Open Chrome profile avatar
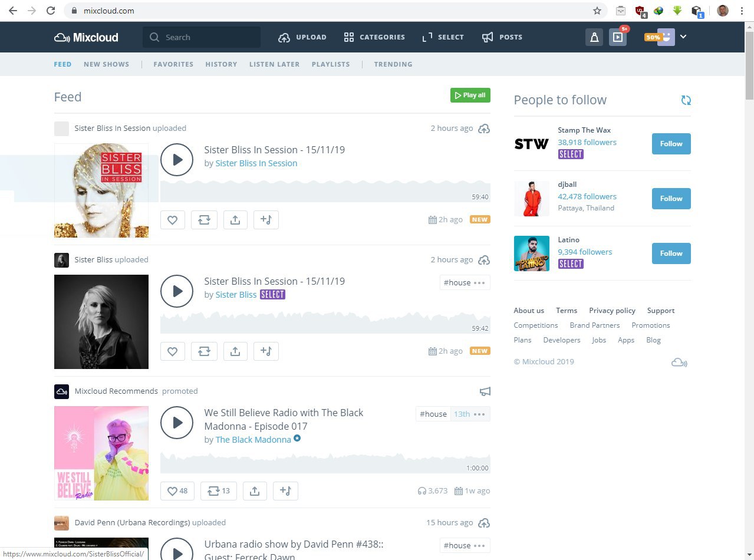This screenshot has height=560, width=754. click(723, 11)
